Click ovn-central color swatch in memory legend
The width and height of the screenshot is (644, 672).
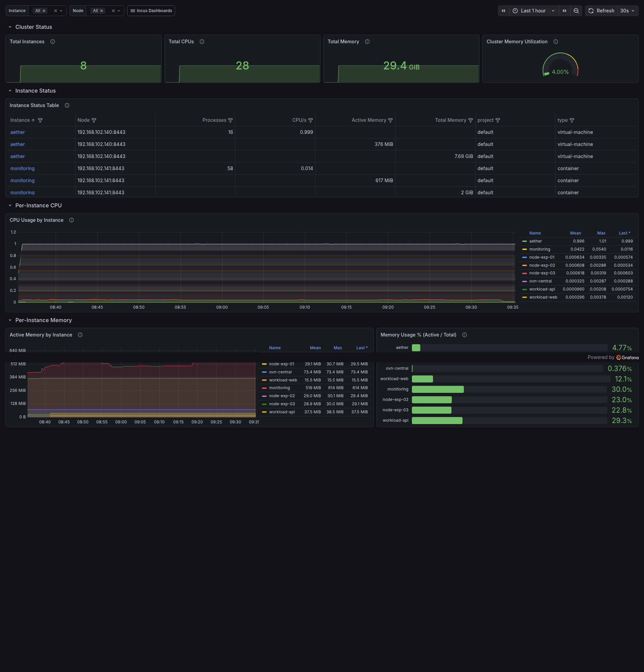(264, 372)
